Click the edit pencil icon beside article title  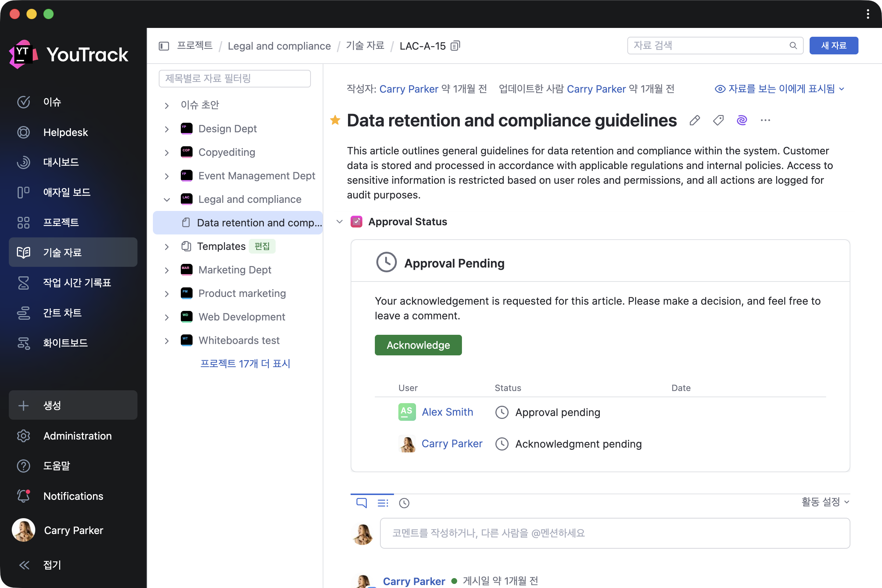tap(695, 121)
